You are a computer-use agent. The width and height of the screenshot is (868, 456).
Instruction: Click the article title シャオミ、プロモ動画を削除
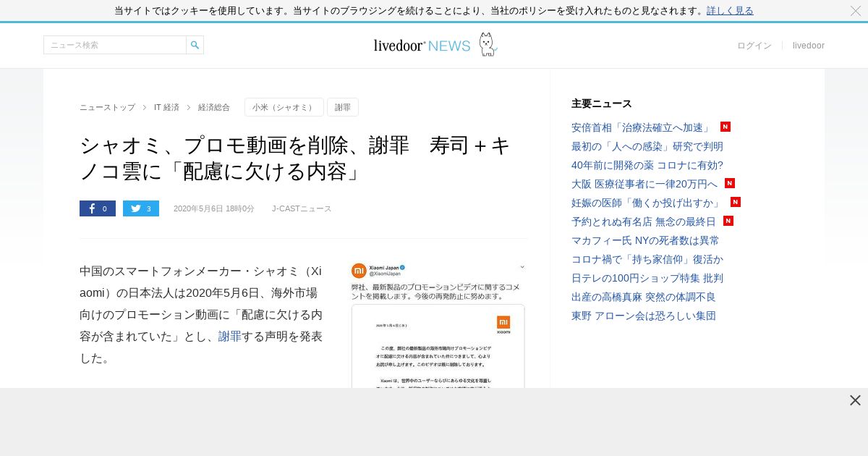[x=297, y=158]
